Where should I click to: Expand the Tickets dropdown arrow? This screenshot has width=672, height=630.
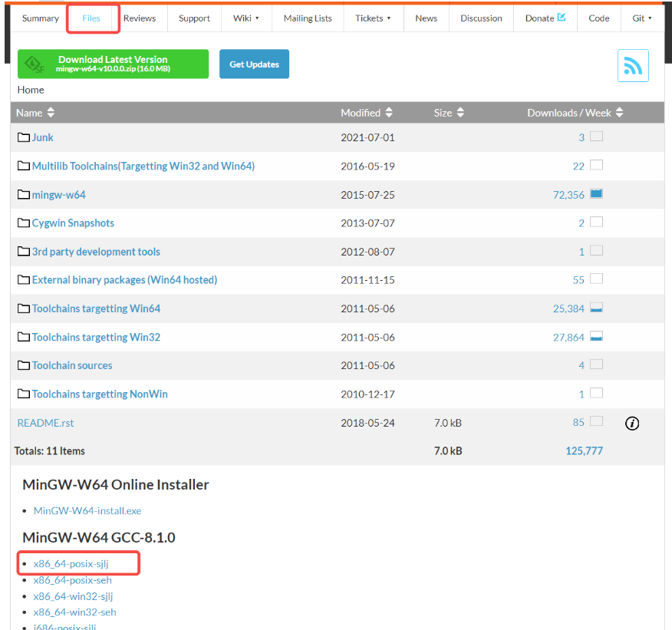pos(389,18)
